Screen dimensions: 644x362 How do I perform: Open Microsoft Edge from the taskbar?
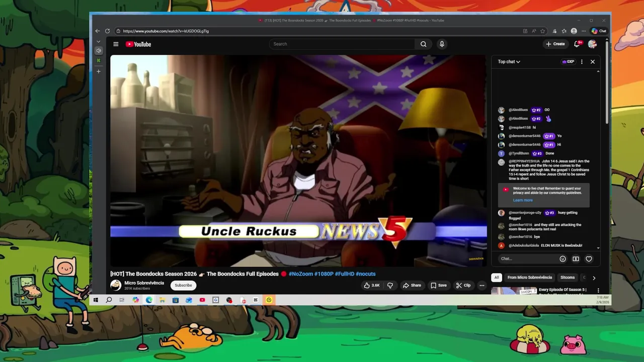[149, 300]
